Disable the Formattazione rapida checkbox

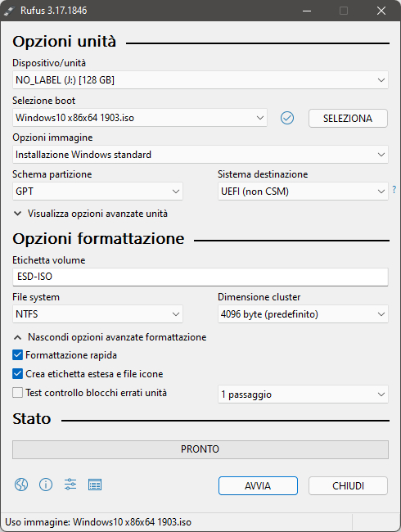pyautogui.click(x=18, y=355)
